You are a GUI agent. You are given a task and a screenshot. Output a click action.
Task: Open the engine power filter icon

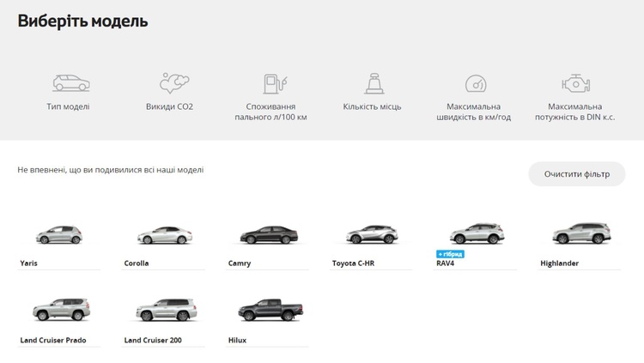(x=576, y=83)
